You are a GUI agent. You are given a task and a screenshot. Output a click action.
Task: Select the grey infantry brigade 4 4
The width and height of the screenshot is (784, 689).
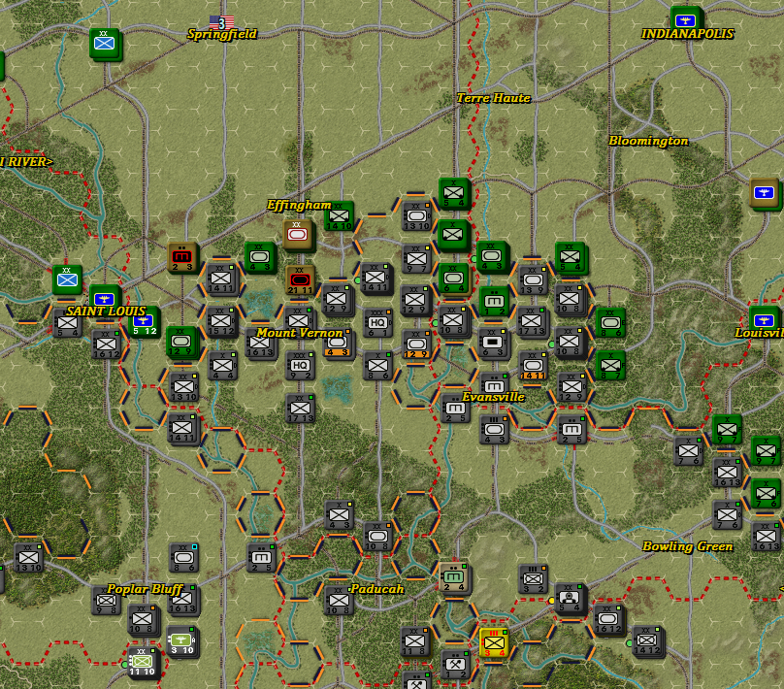(x=222, y=366)
